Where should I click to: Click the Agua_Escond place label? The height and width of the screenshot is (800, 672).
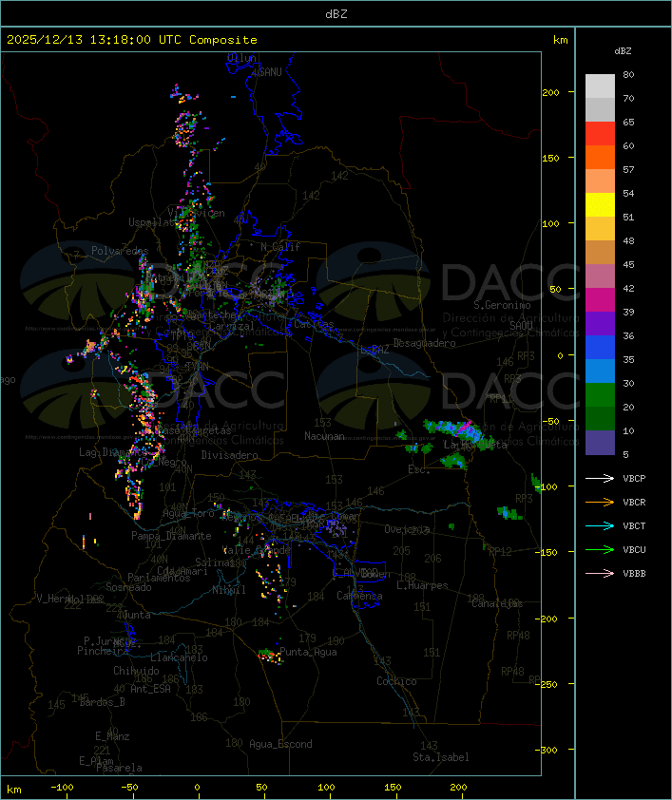(280, 744)
